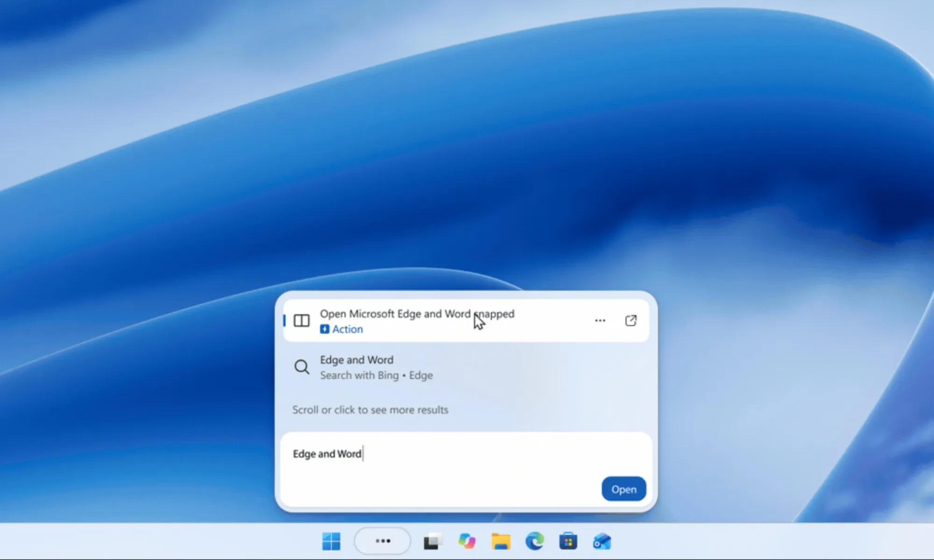The image size is (934, 560).
Task: Open Task View from the taskbar
Action: click(x=433, y=541)
